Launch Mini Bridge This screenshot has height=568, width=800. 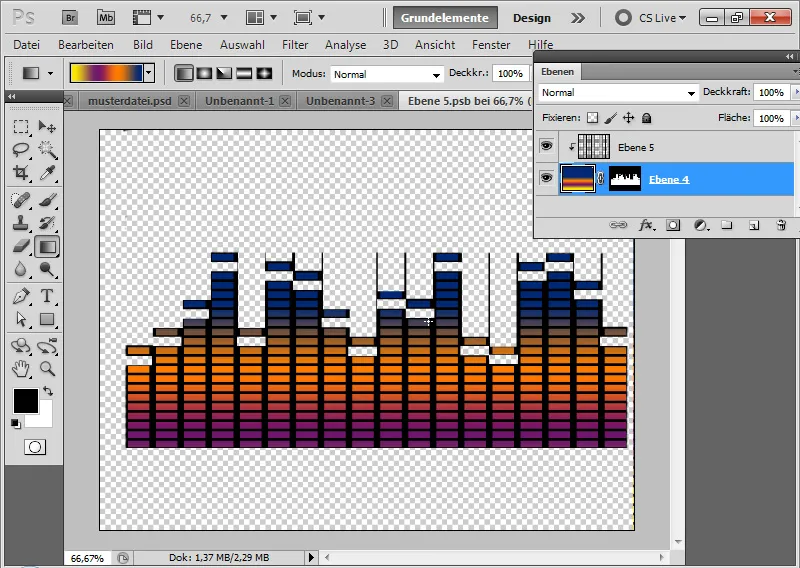(x=106, y=18)
